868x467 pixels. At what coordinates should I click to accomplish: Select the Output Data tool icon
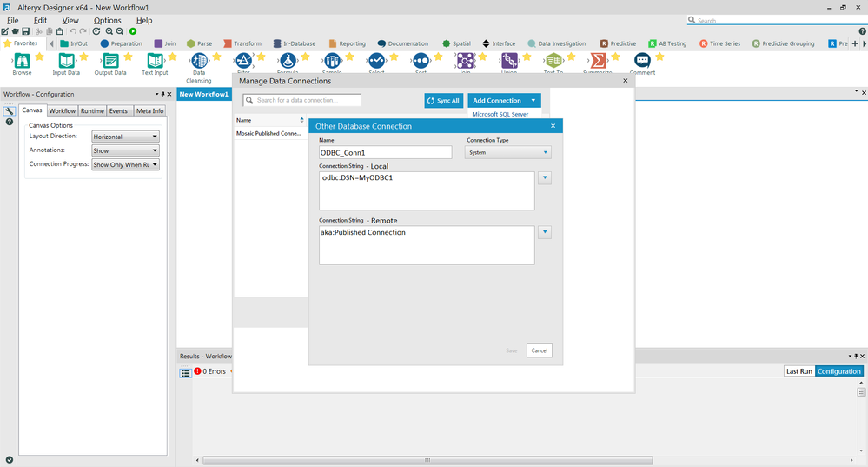[x=110, y=60]
